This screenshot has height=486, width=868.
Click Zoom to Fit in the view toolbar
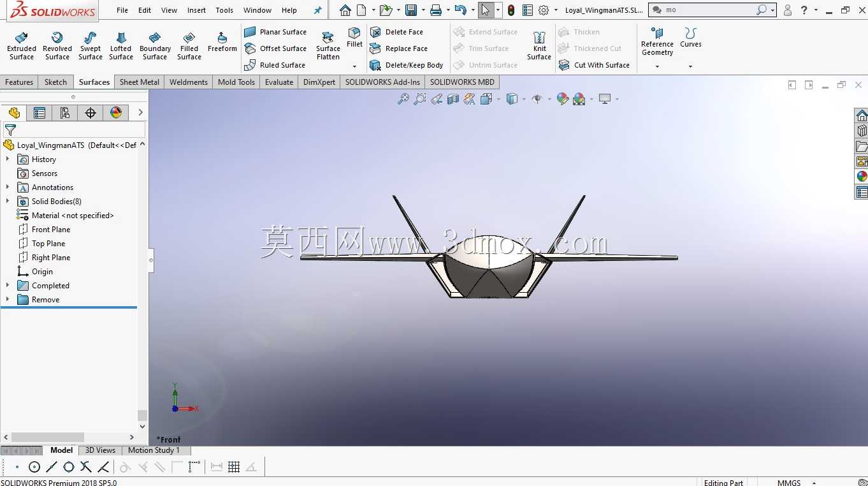coord(403,99)
